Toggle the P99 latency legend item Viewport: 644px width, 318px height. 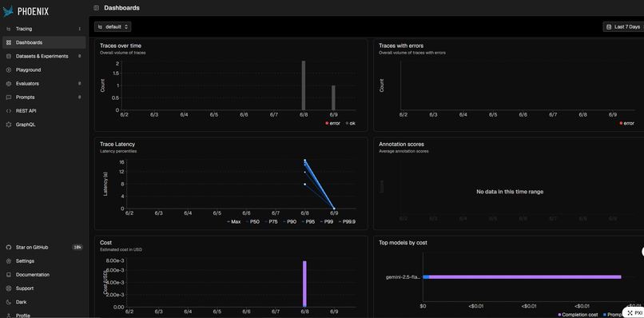328,222
